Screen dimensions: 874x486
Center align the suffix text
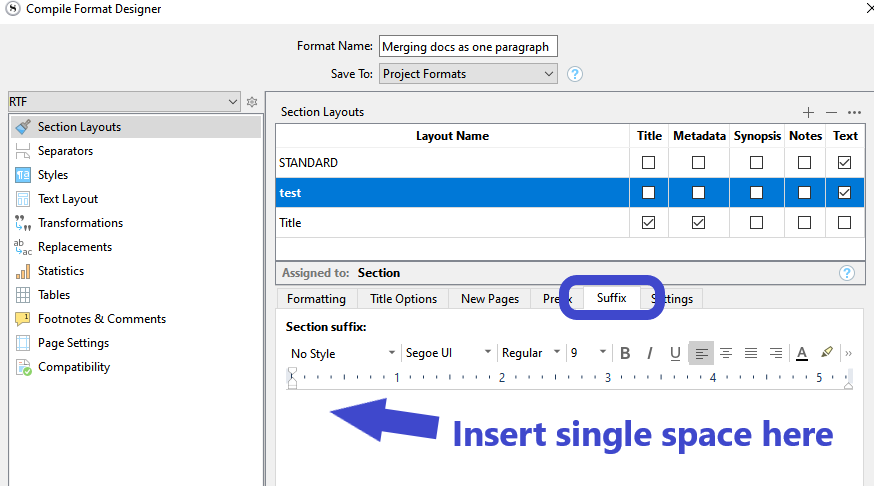[726, 353]
